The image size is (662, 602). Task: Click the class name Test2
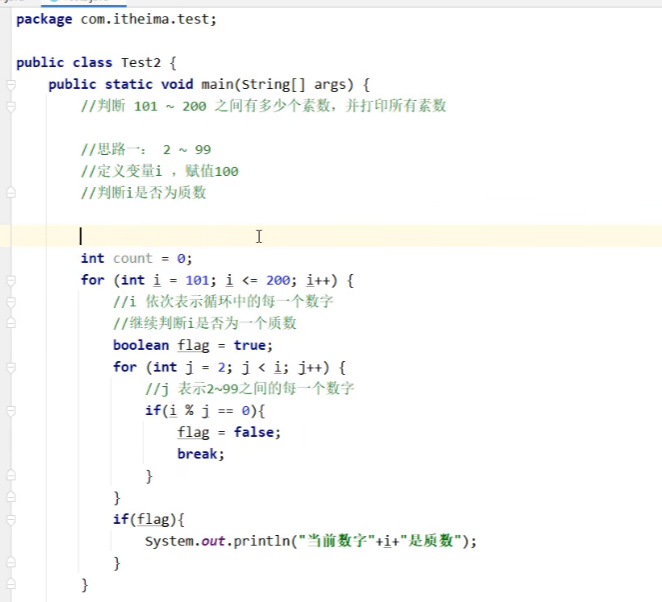141,62
